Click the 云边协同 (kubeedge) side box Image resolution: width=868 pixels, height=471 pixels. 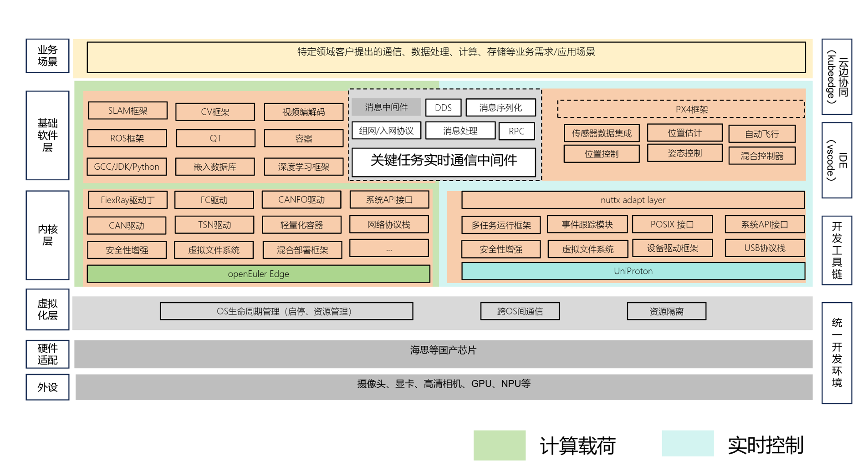click(837, 76)
